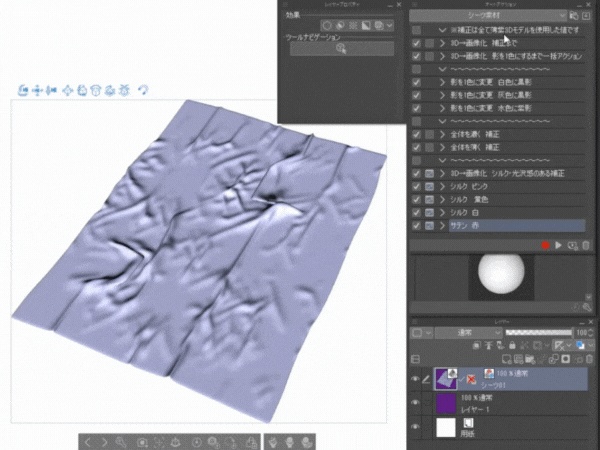Viewport: 600px width, 450px height.
Task: Click the Tool Navigation button
Action: [342, 49]
